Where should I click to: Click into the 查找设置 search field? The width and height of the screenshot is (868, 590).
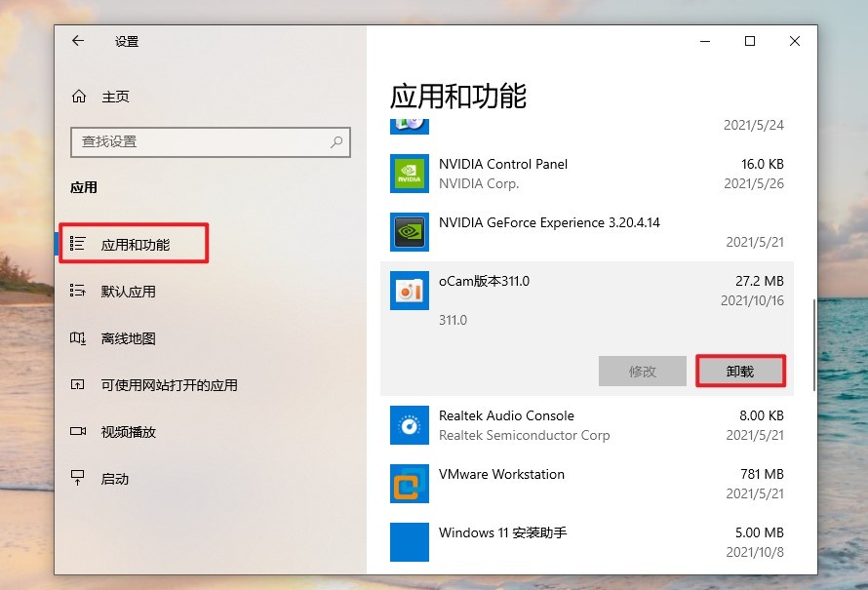(x=211, y=142)
